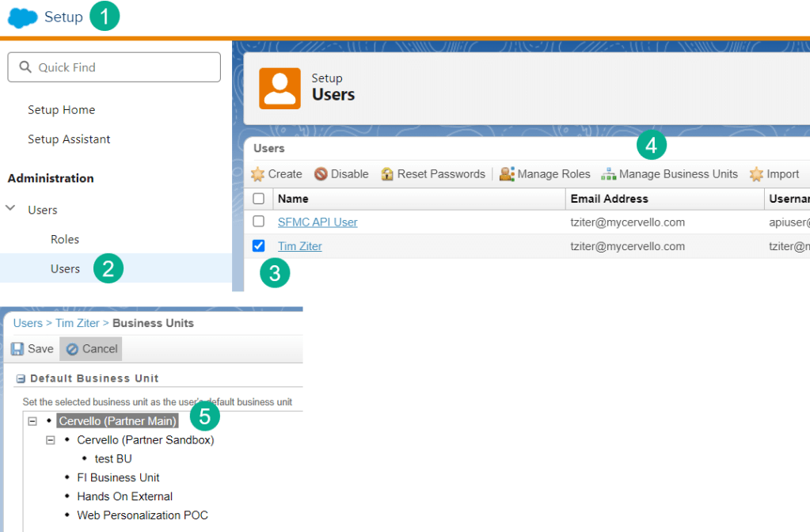Click the Disable user icon
Screen dimensions: 810x532
[x=321, y=174]
